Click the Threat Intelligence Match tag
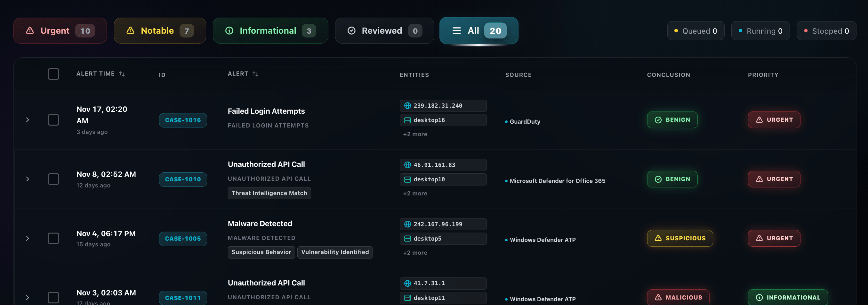Image resolution: width=868 pixels, height=305 pixels. click(x=269, y=193)
